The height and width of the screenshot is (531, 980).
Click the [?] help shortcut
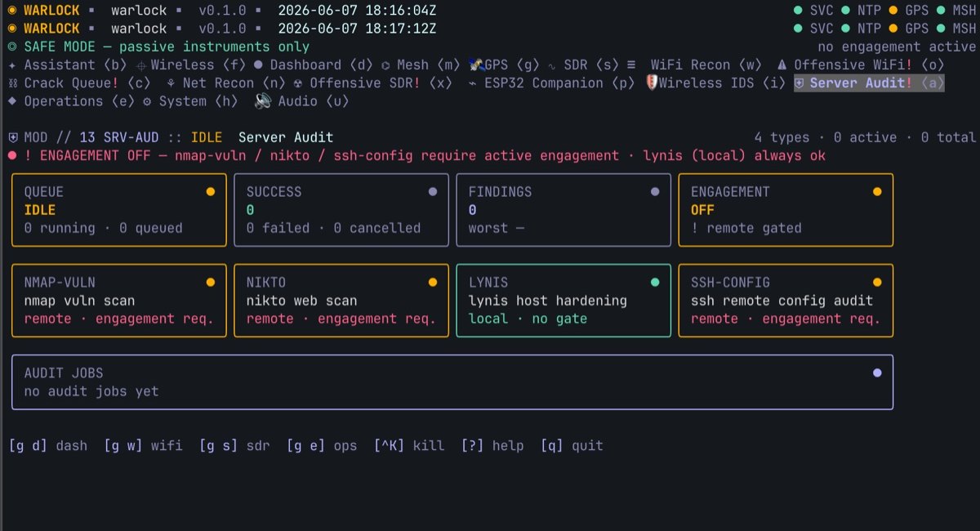click(x=492, y=446)
